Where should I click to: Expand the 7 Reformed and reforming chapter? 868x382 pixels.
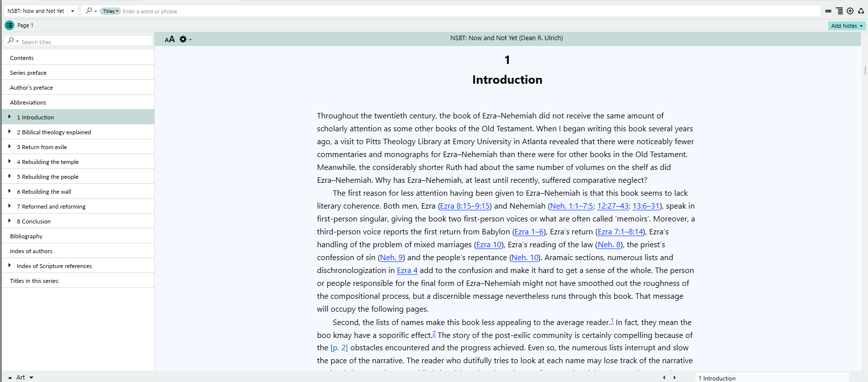(9, 206)
